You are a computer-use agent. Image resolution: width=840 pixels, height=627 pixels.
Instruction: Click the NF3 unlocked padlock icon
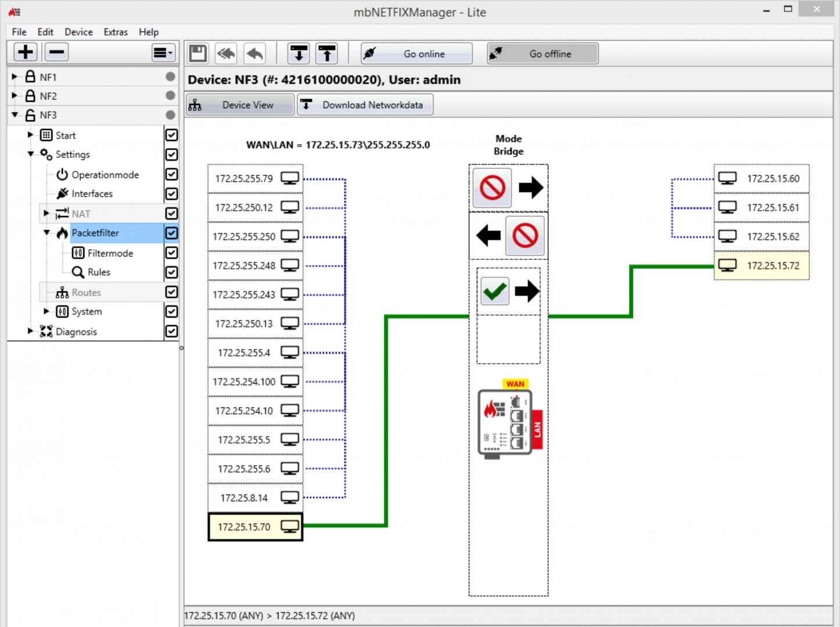click(x=30, y=114)
